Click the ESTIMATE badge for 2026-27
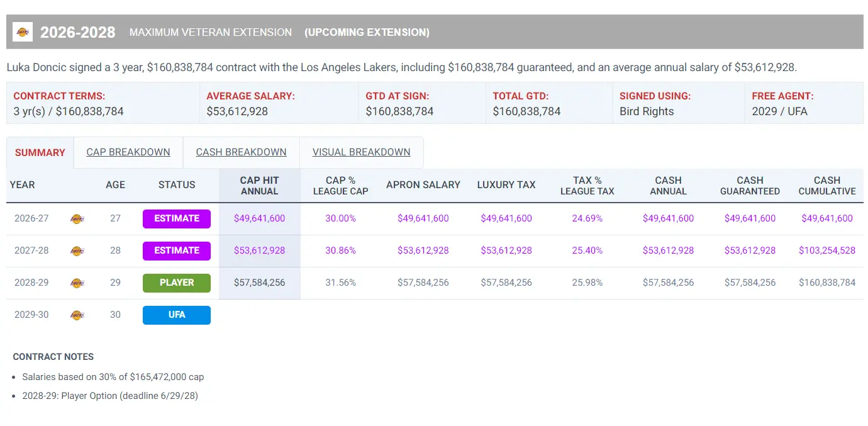 point(177,218)
